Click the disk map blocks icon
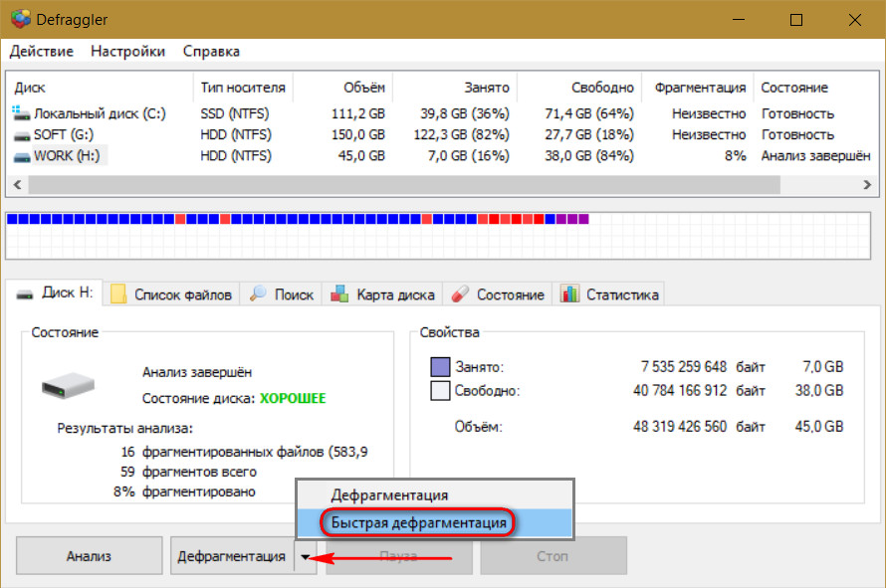The width and height of the screenshot is (886, 588). 339,294
